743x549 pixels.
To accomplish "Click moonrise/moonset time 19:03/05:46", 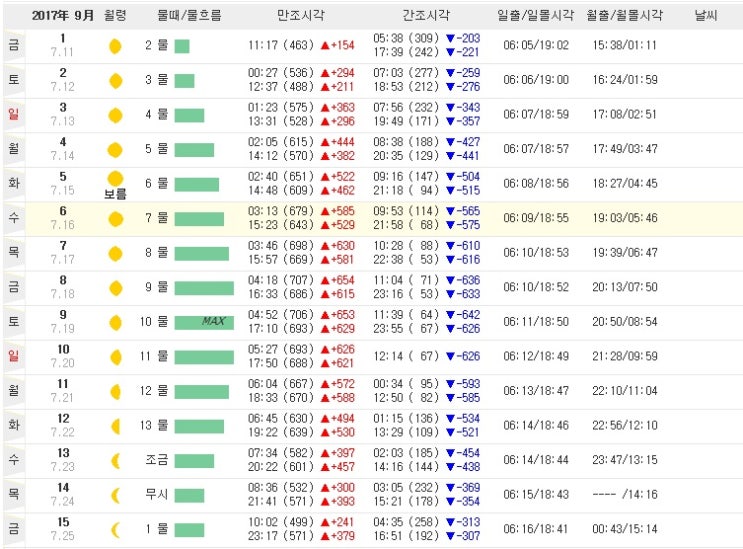I will (x=625, y=218).
